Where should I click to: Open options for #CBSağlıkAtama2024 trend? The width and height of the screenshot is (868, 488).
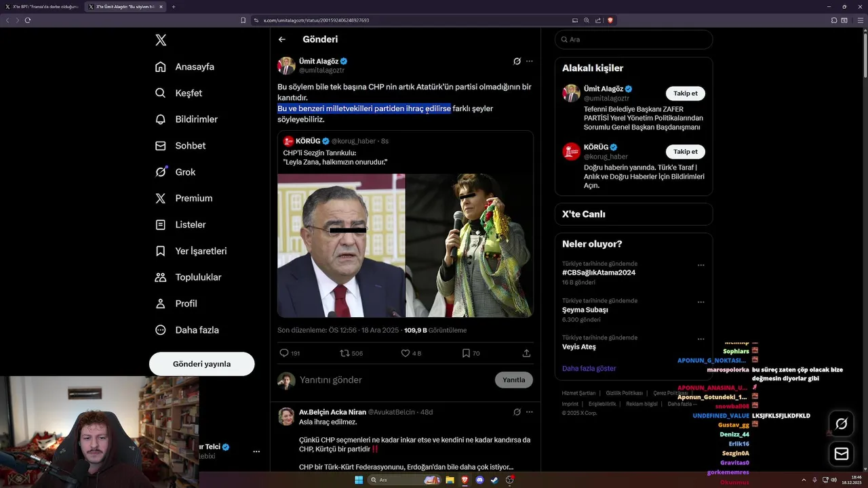point(701,265)
